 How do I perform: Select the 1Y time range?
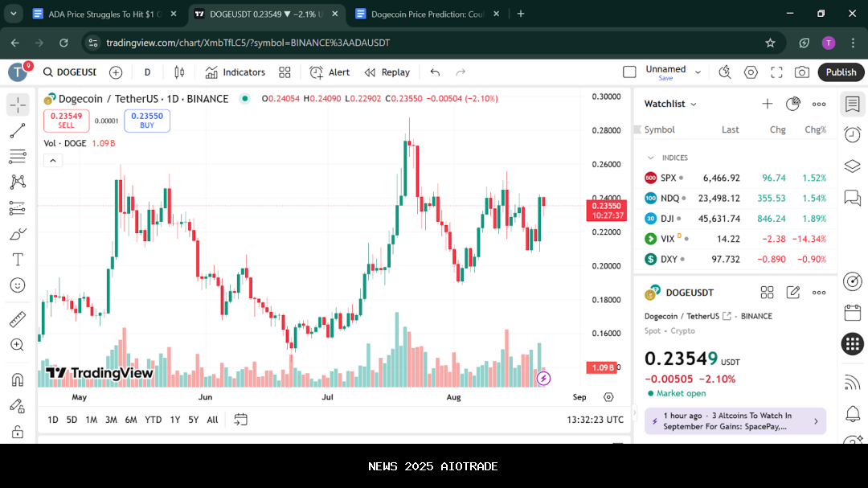click(174, 420)
